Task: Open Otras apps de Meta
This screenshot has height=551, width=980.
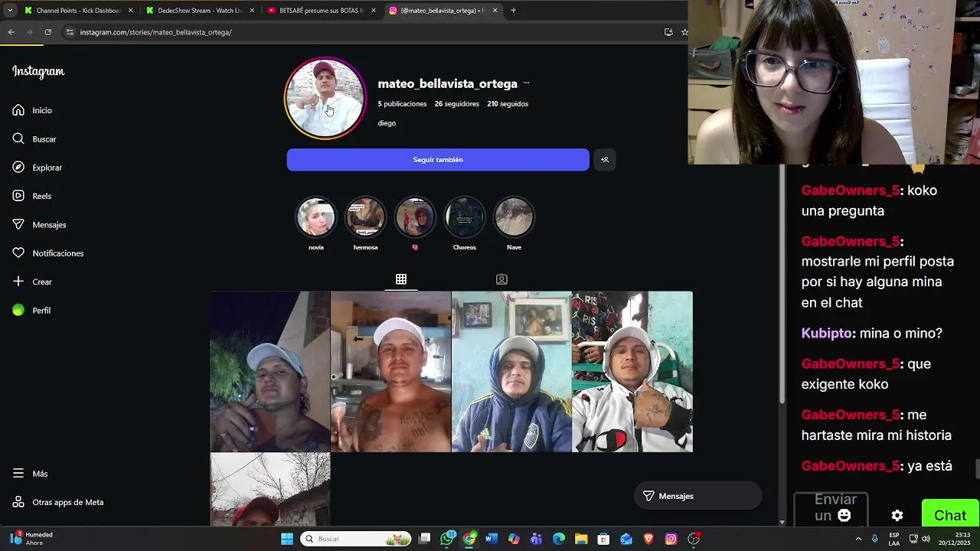Action: click(57, 502)
